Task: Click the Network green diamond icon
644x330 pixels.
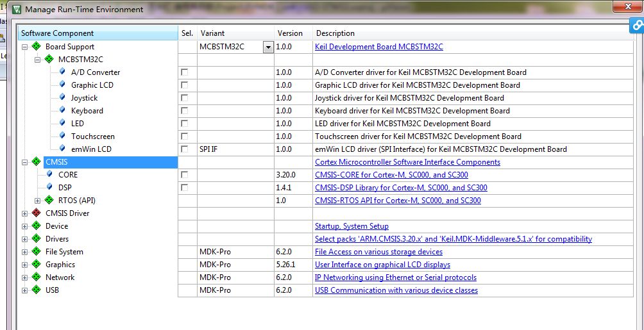Action: (x=36, y=277)
